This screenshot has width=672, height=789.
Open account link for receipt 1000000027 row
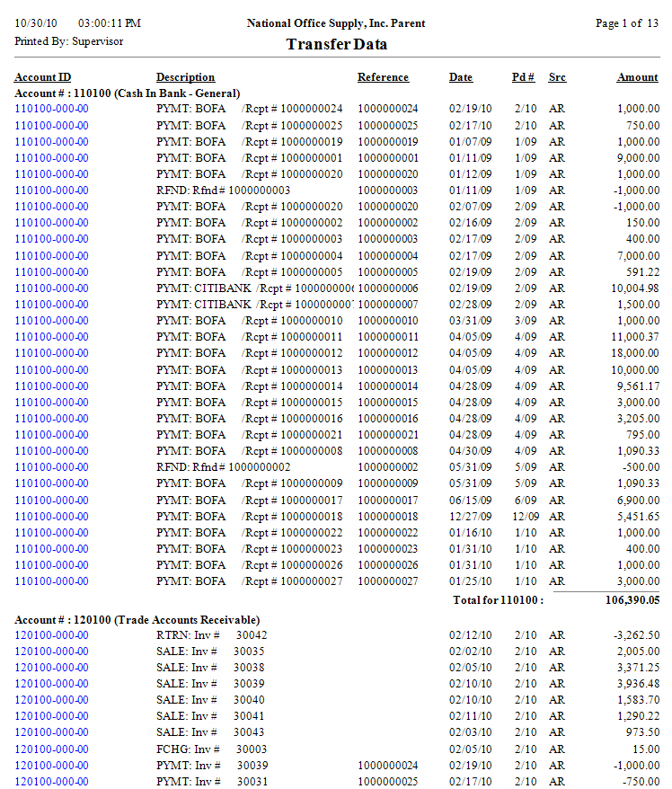(x=51, y=581)
